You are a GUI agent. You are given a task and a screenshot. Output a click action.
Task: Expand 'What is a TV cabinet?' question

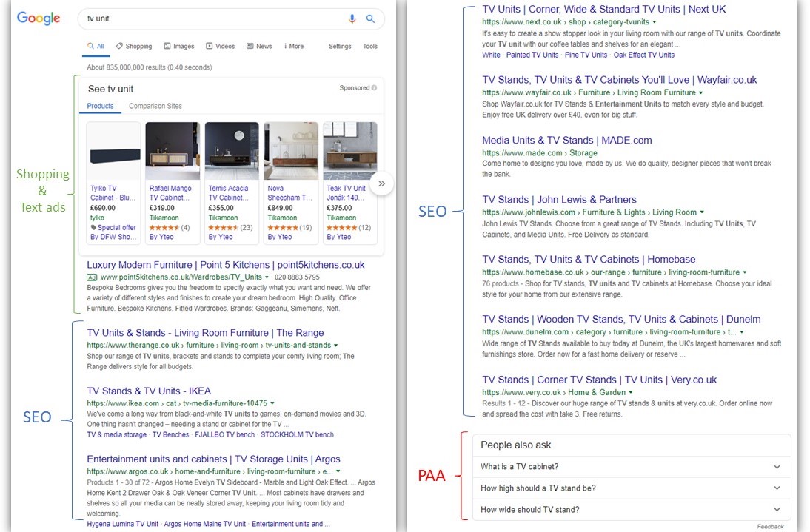click(x=632, y=467)
